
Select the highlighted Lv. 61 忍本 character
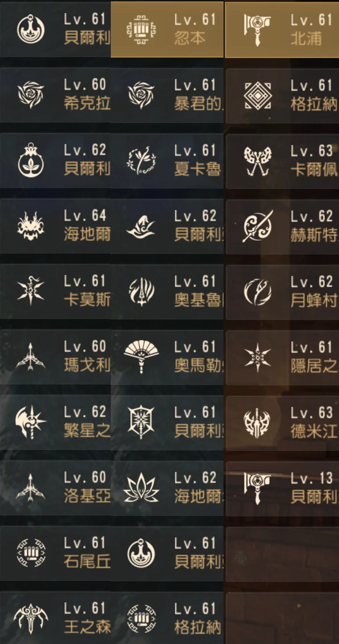(x=167, y=29)
